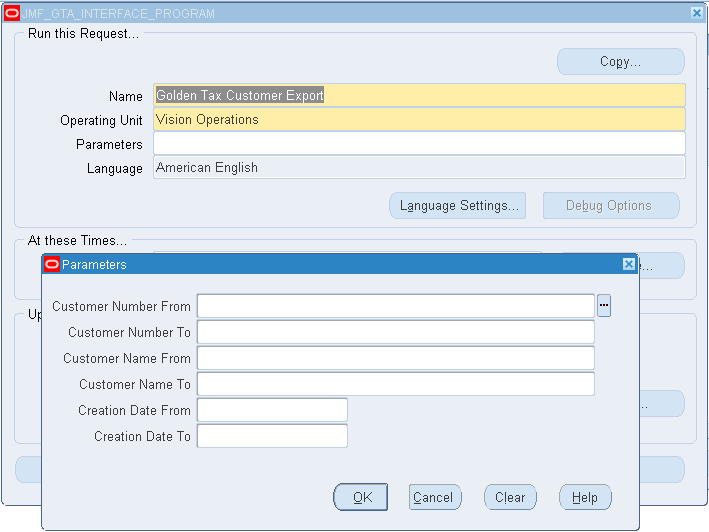Image resolution: width=709 pixels, height=532 pixels.
Task: Select the Customer Name From field
Action: point(396,358)
